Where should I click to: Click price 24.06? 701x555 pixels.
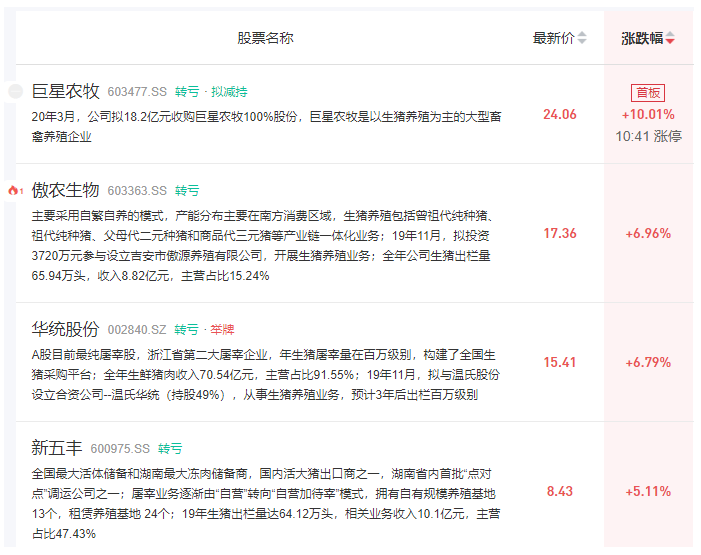560,114
